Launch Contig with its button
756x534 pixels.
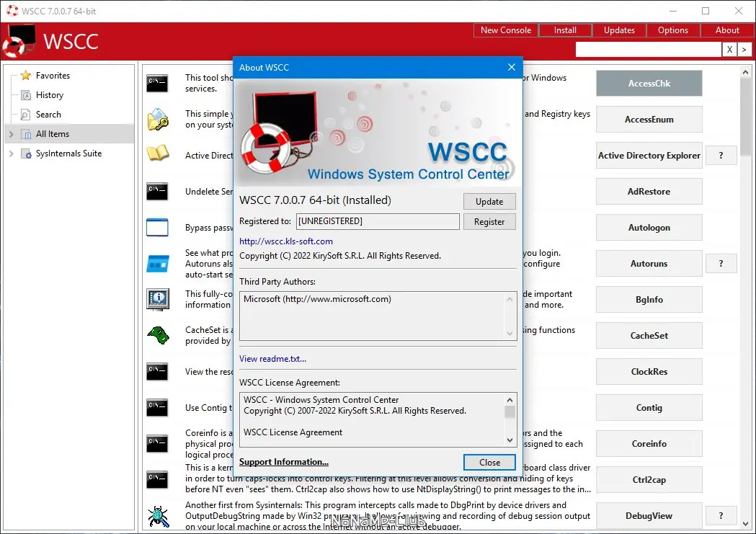(x=649, y=408)
